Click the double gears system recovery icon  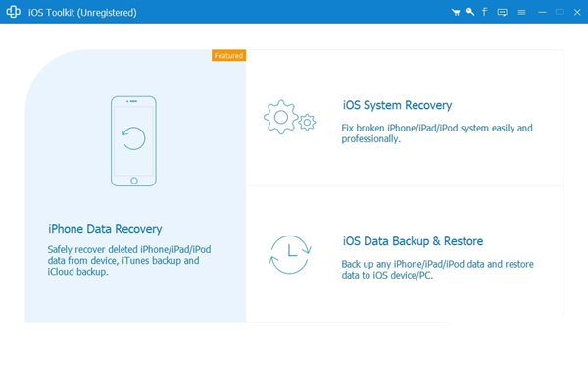click(x=289, y=117)
